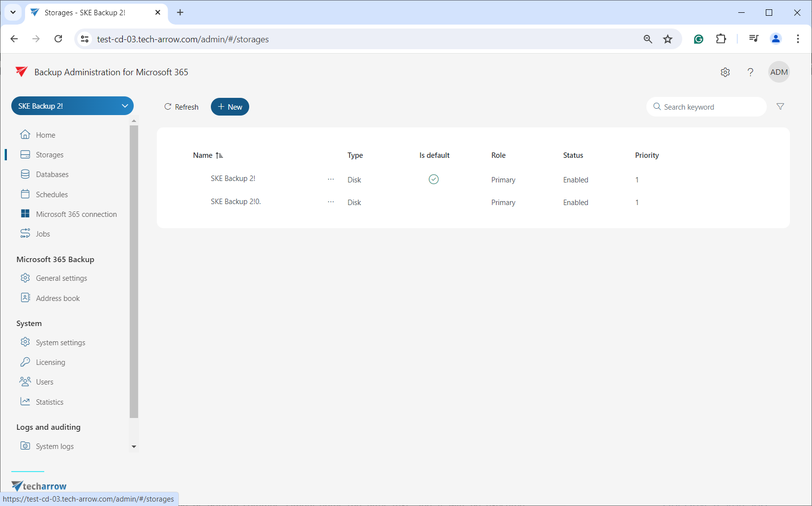Open the browser extensions puzzle icon
Screen dimensions: 812x506
coord(721,39)
